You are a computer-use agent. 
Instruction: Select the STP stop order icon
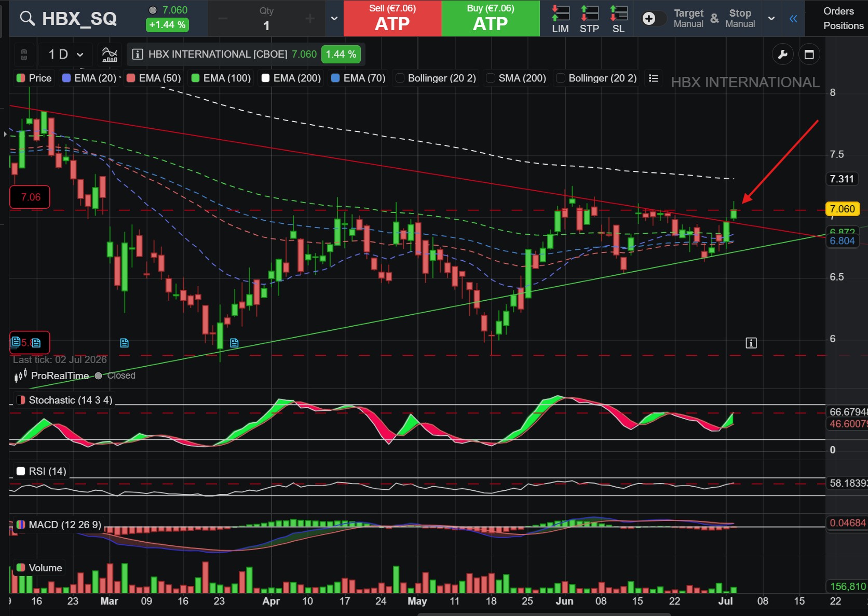tap(589, 19)
